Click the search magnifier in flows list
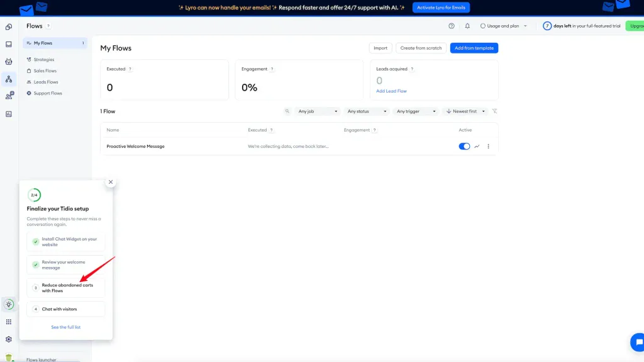644x362 pixels. (287, 111)
